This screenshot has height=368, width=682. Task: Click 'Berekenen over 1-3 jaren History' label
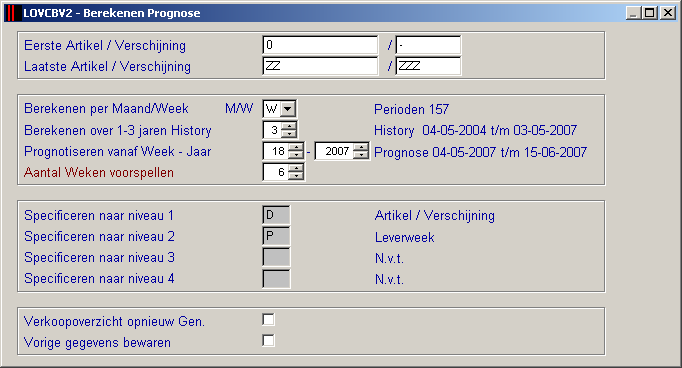tap(117, 130)
